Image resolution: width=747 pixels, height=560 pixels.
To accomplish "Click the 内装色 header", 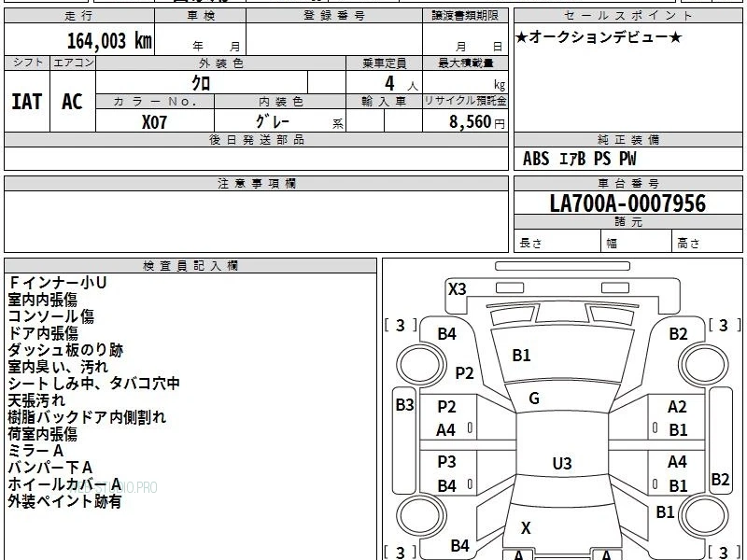I will tap(280, 102).
